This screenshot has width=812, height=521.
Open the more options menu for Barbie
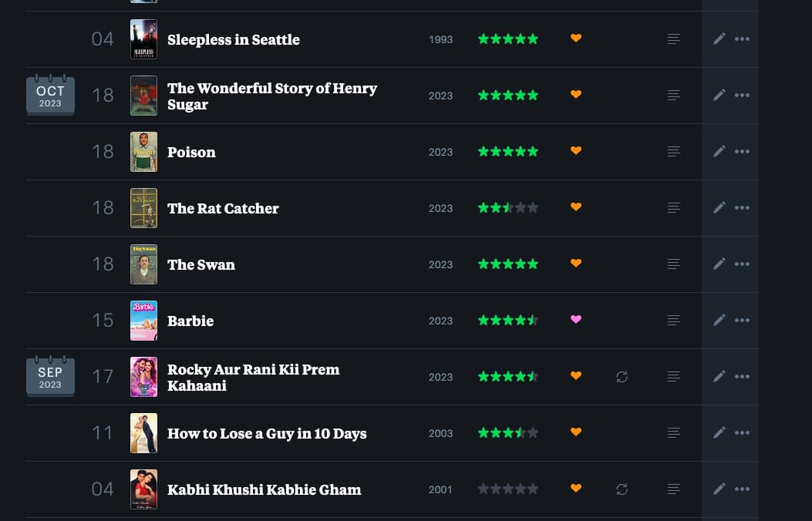(742, 320)
